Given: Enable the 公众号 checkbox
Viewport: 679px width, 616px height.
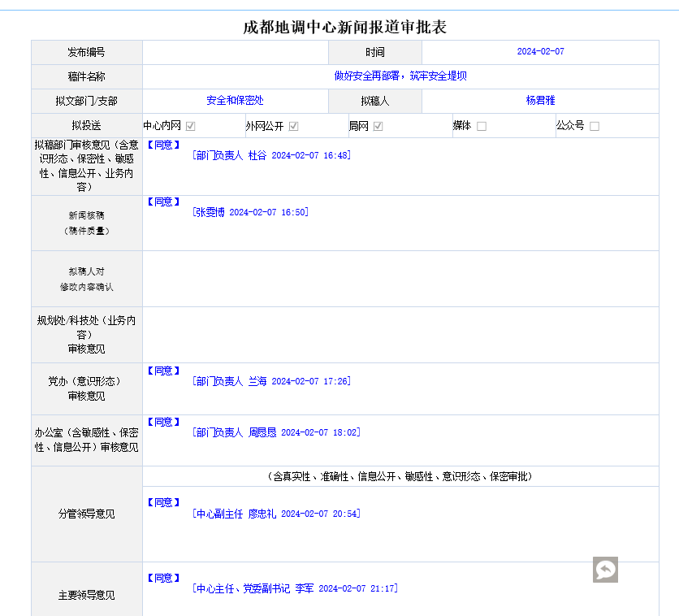Looking at the screenshot, I should (x=595, y=126).
